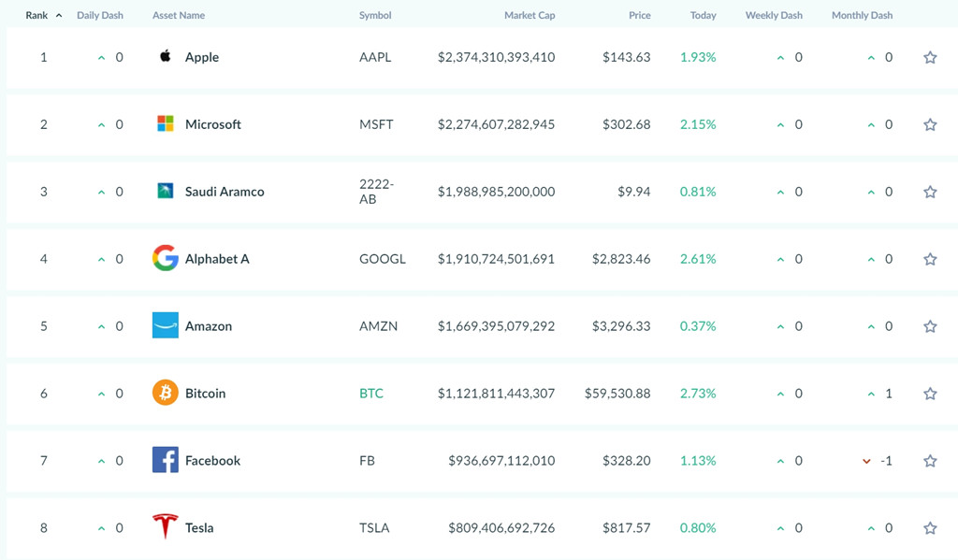
Task: Toggle Rank column sort arrow
Action: point(59,15)
